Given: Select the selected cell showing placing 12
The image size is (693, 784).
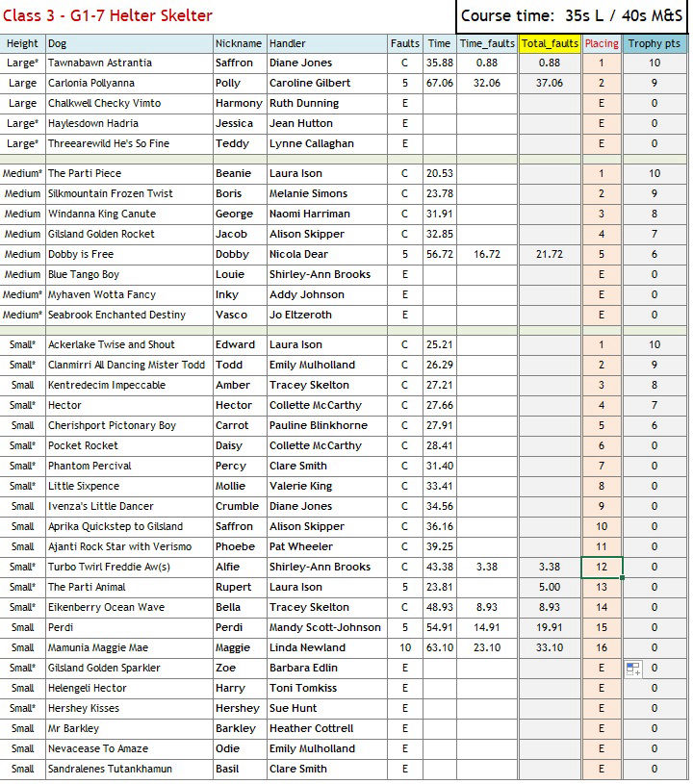Looking at the screenshot, I should tap(602, 567).
